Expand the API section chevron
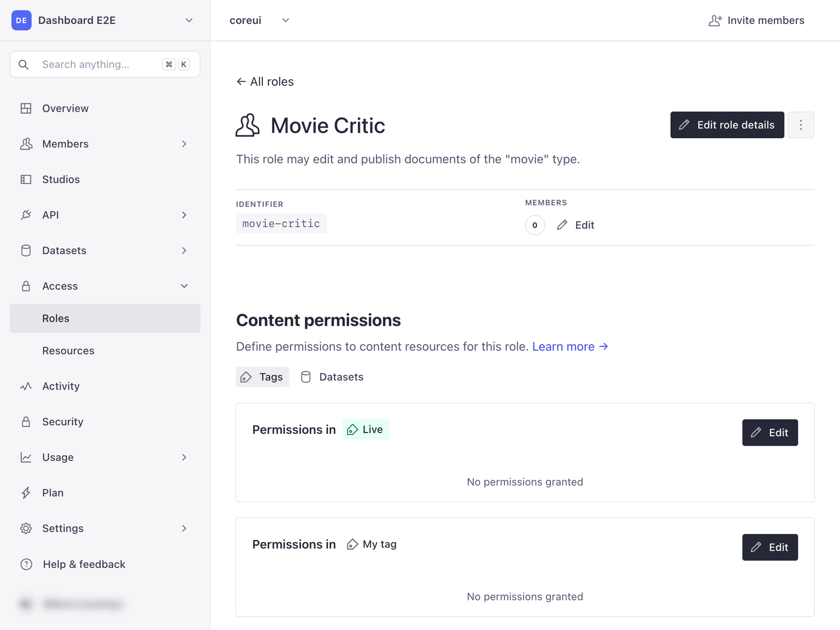Image resolution: width=840 pixels, height=630 pixels. pyautogui.click(x=184, y=215)
